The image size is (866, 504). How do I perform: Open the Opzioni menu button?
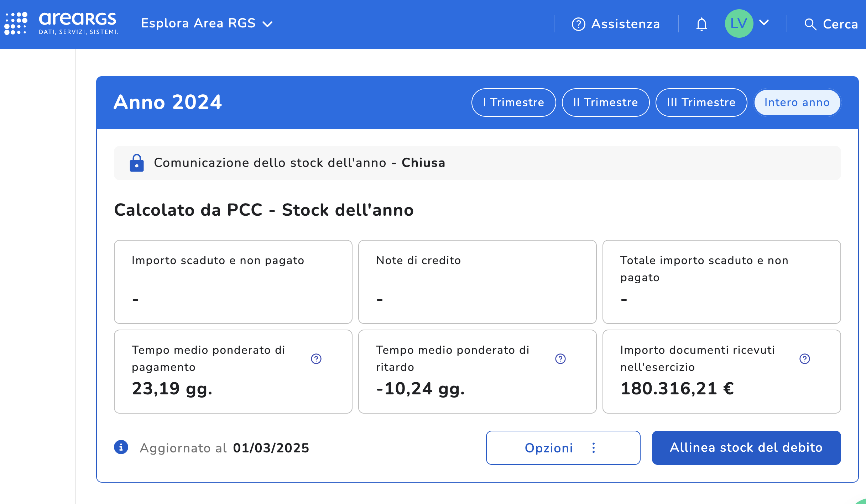563,448
